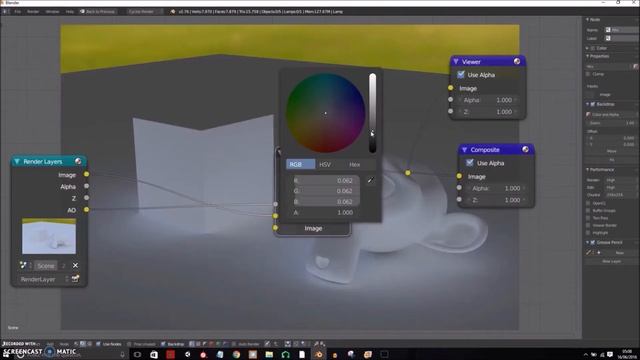Viewport: 640px width, 360px height.
Task: Click the render button on Render Layers node
Action: click(75, 279)
